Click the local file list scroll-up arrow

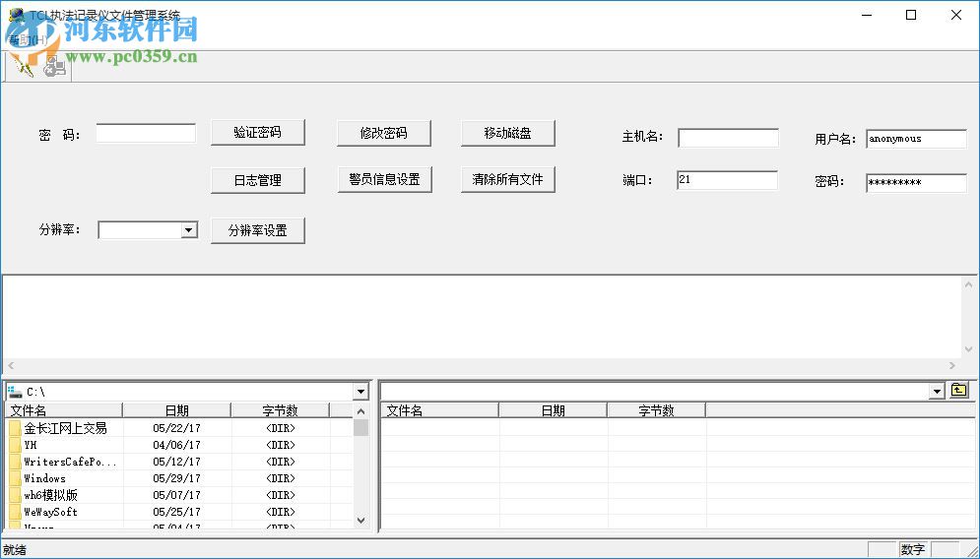pos(360,411)
